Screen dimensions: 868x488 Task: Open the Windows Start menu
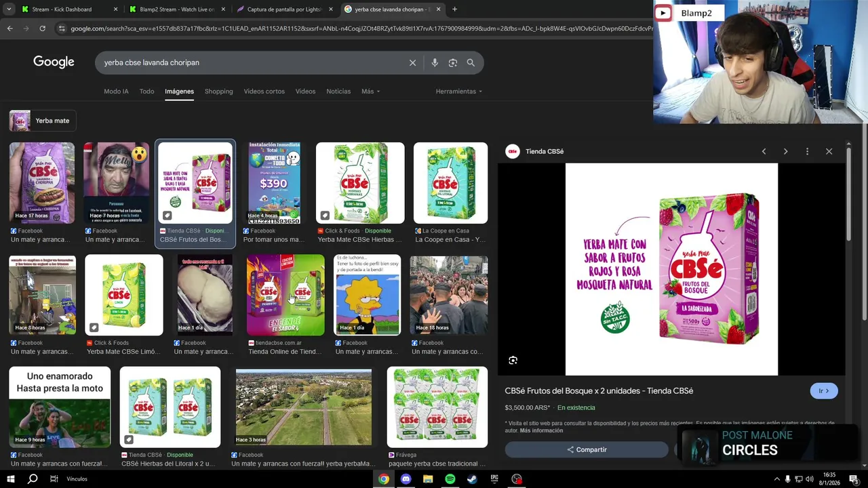coord(10,479)
